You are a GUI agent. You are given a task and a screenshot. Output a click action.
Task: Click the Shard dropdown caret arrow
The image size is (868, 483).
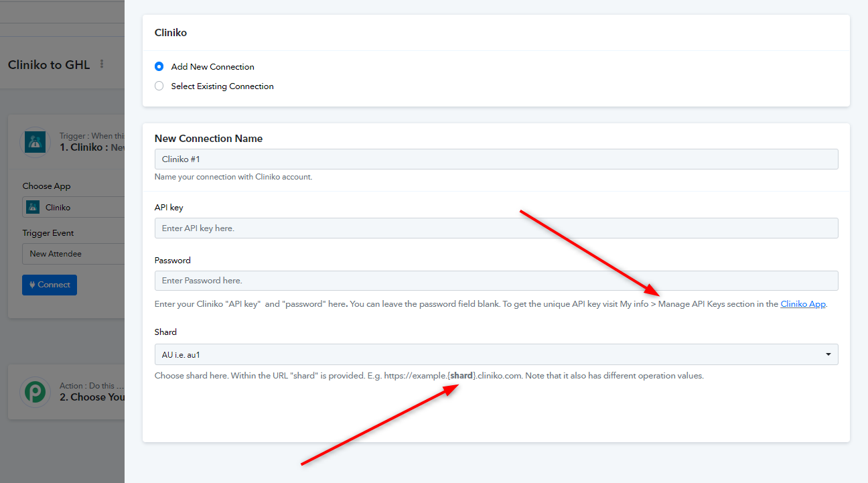(x=828, y=354)
